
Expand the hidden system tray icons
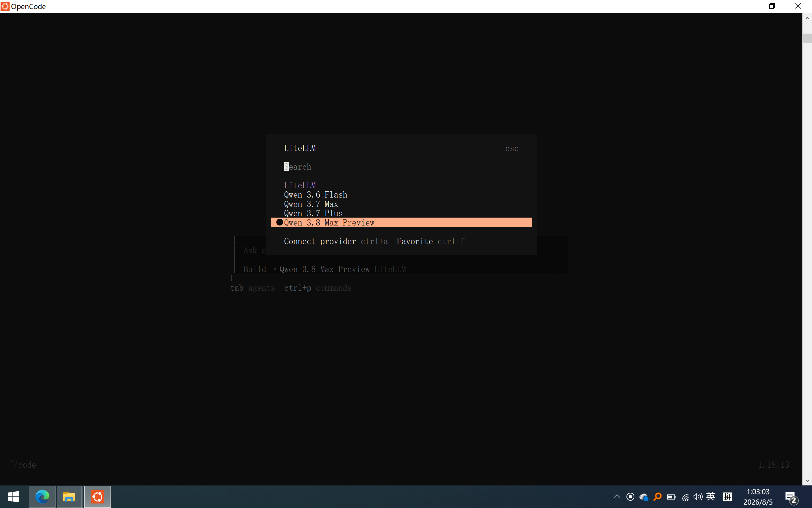click(x=617, y=497)
